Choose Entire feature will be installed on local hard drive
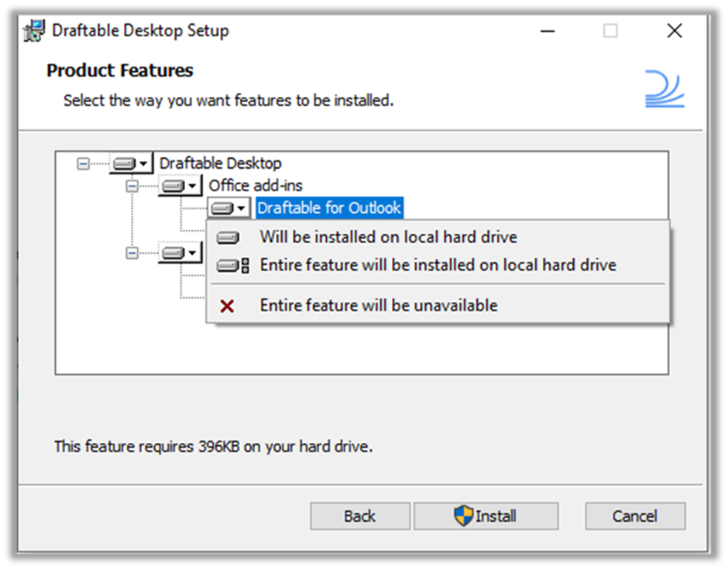728x569 pixels. [x=438, y=265]
